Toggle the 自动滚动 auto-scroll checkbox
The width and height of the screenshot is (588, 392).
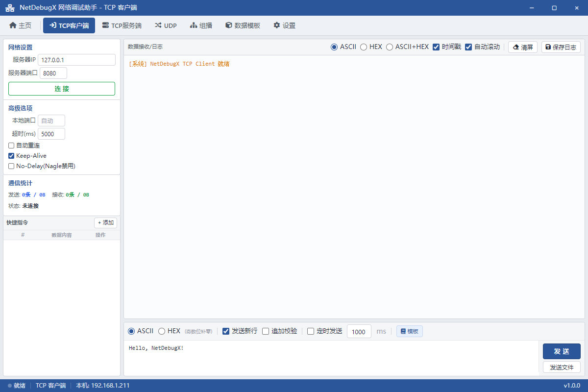(468, 47)
